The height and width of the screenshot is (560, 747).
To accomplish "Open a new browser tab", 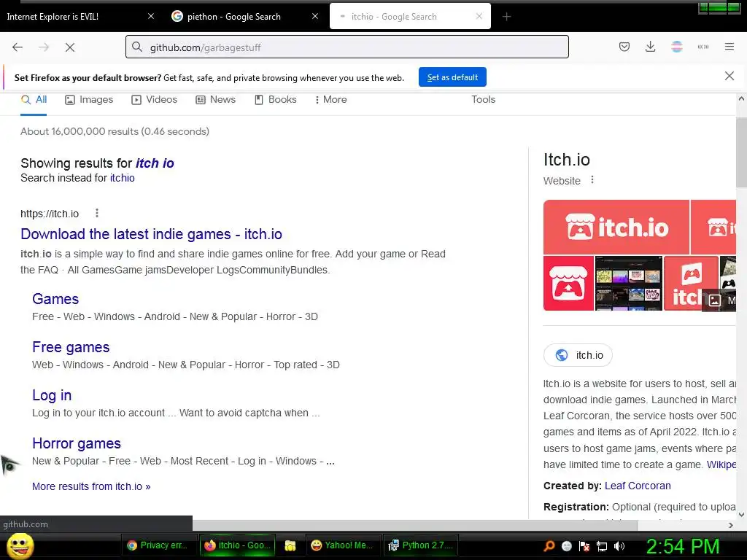I will pyautogui.click(x=506, y=17).
